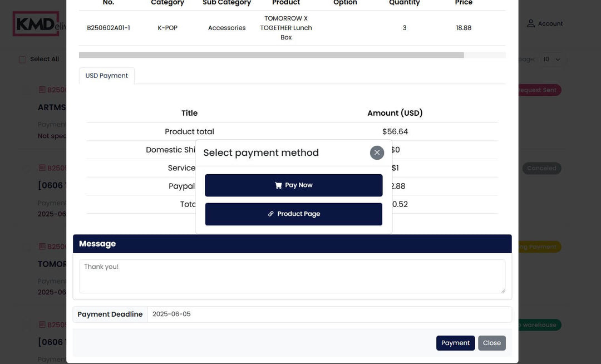Click the TOMOR order title behind the dialog
The image size is (601, 364).
coord(52,264)
